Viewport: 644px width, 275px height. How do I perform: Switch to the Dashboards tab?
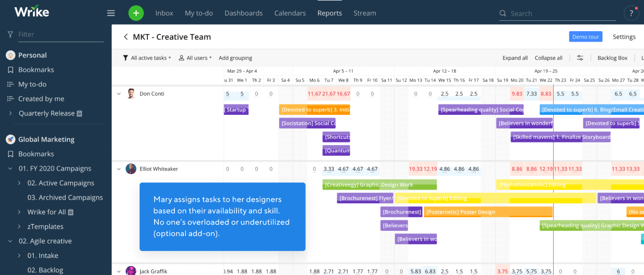click(243, 13)
